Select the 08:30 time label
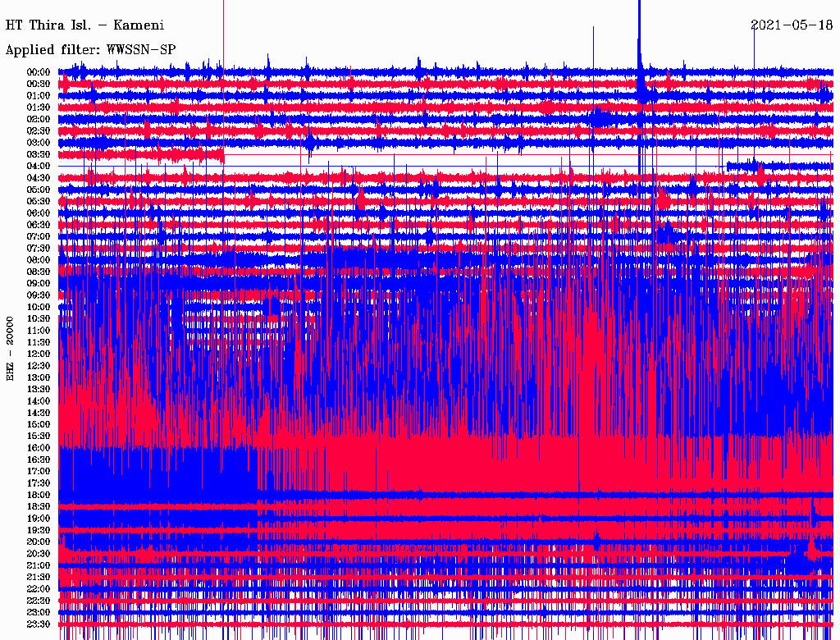 tap(39, 272)
